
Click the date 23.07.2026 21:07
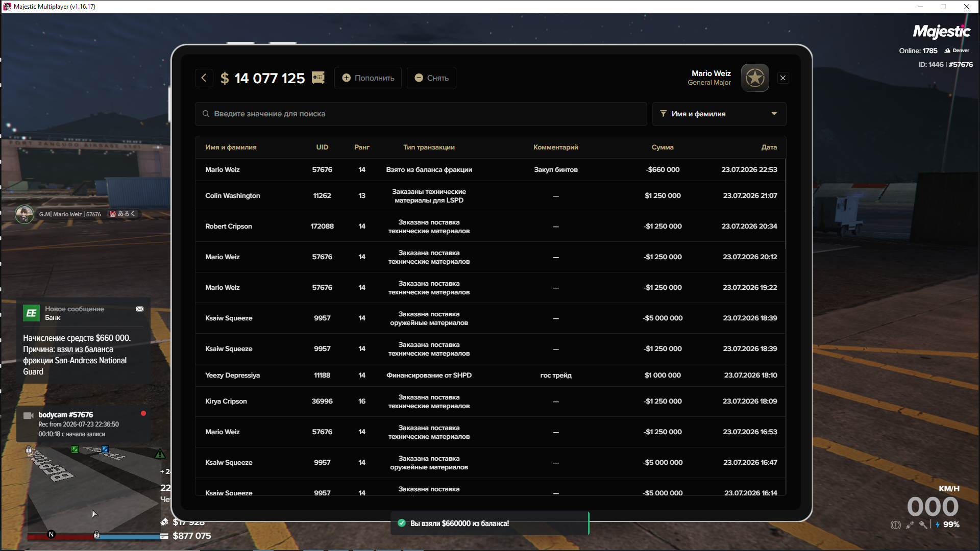[750, 196]
